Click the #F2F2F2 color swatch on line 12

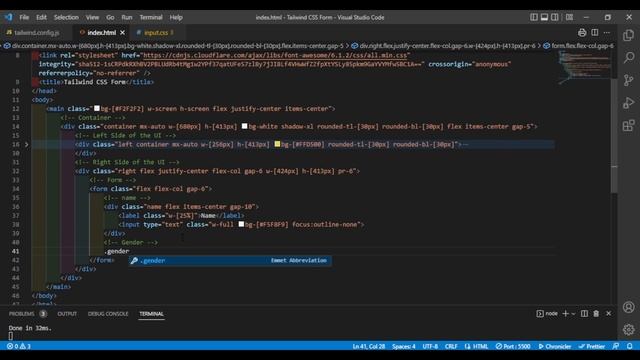coord(97,109)
